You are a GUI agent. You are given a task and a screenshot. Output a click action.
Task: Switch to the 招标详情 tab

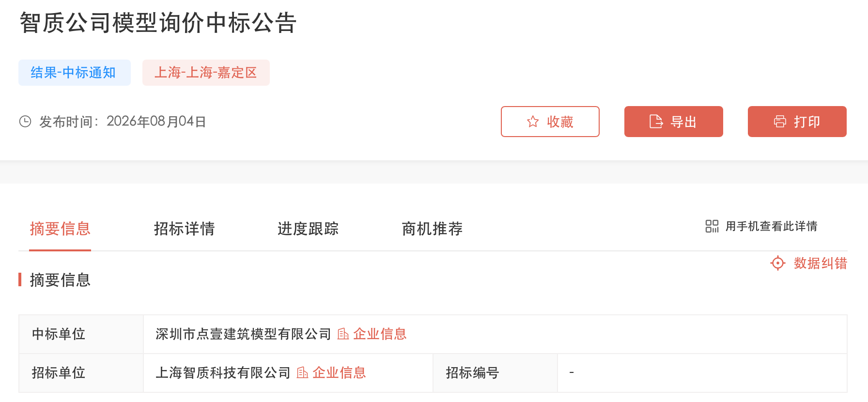coord(184,229)
